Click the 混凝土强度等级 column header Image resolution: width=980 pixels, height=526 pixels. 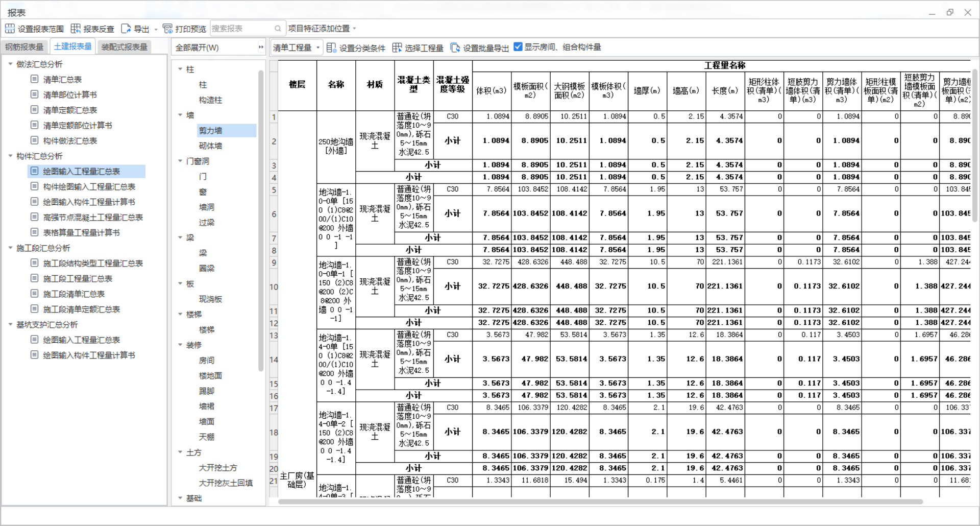[x=453, y=85]
